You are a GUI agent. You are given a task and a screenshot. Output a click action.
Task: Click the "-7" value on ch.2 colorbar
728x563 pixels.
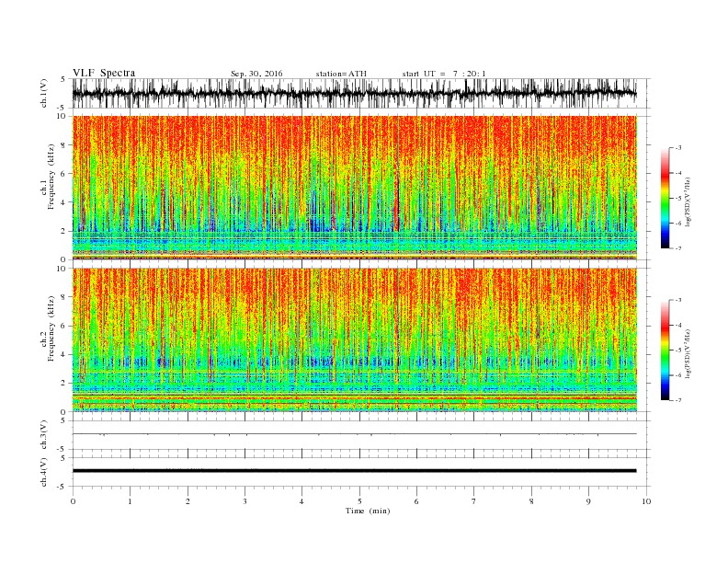pos(677,400)
